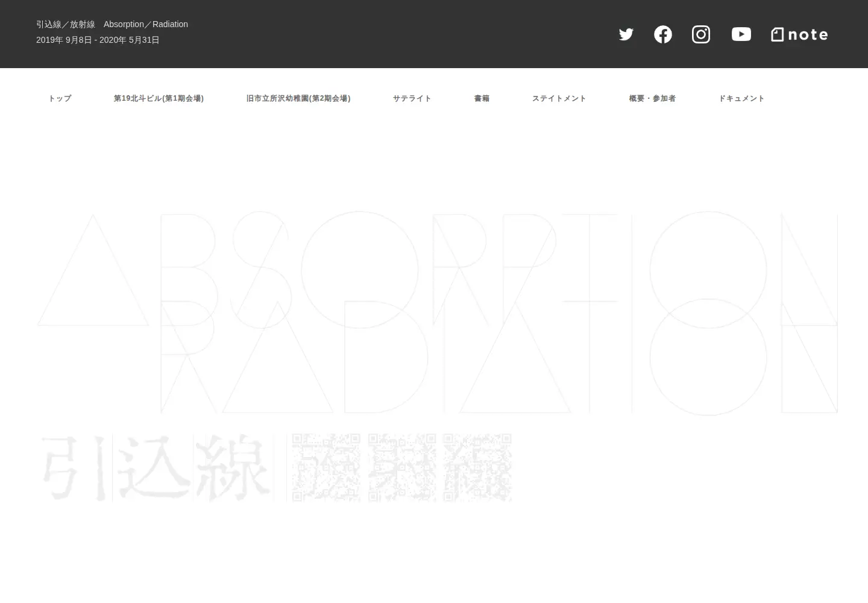Open the Facebook page icon
Viewport: 868px width, 603px height.
point(663,34)
